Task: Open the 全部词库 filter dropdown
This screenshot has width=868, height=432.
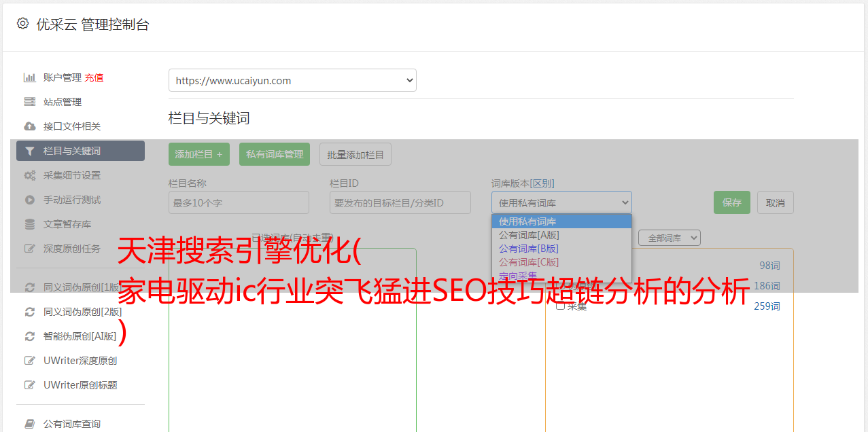Action: pyautogui.click(x=670, y=238)
